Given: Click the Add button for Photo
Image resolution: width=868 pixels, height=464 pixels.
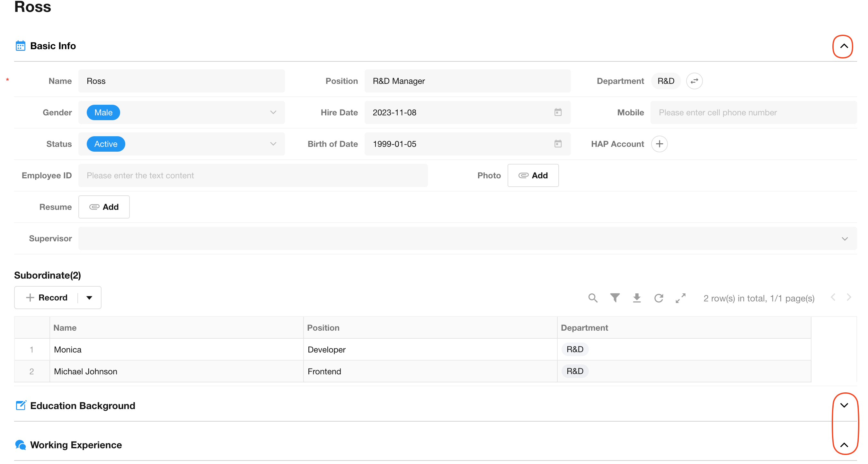Looking at the screenshot, I should pos(533,175).
